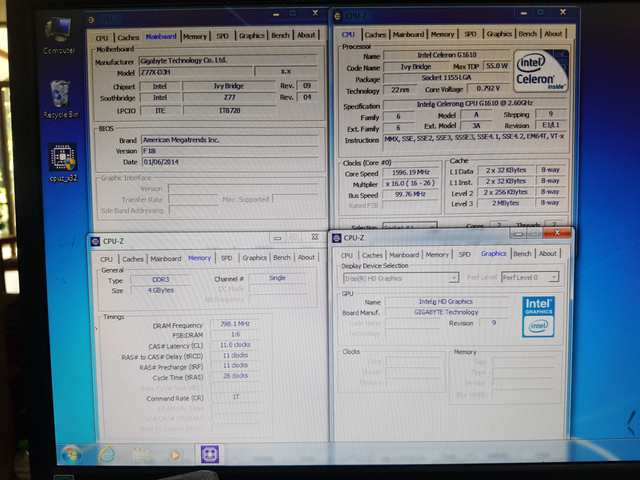Click the title icon of the Intel HD Graphics CPU-Z window
The height and width of the screenshot is (480, 640).
pos(336,238)
